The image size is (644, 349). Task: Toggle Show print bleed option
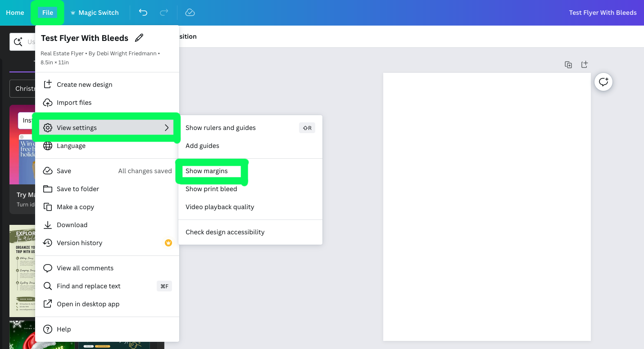pyautogui.click(x=211, y=189)
